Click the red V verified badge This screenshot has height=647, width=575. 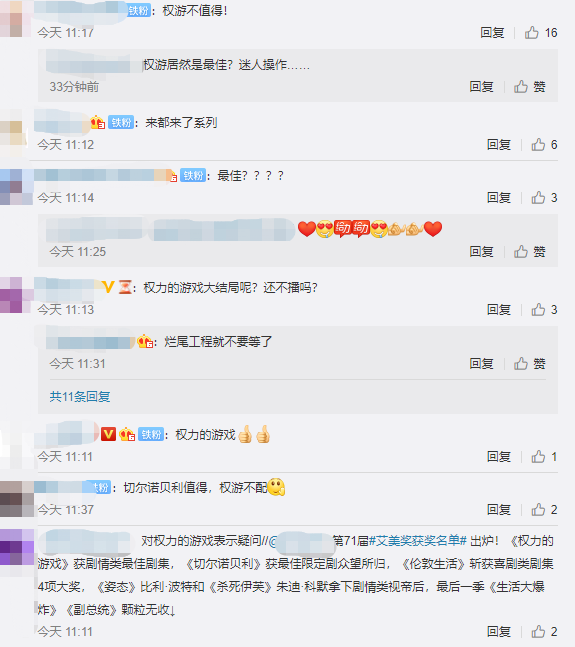click(x=108, y=434)
